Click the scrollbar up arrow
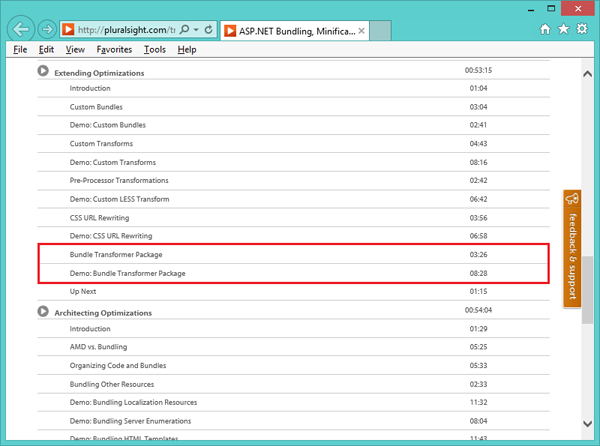The width and height of the screenshot is (600, 446). pyautogui.click(x=587, y=74)
